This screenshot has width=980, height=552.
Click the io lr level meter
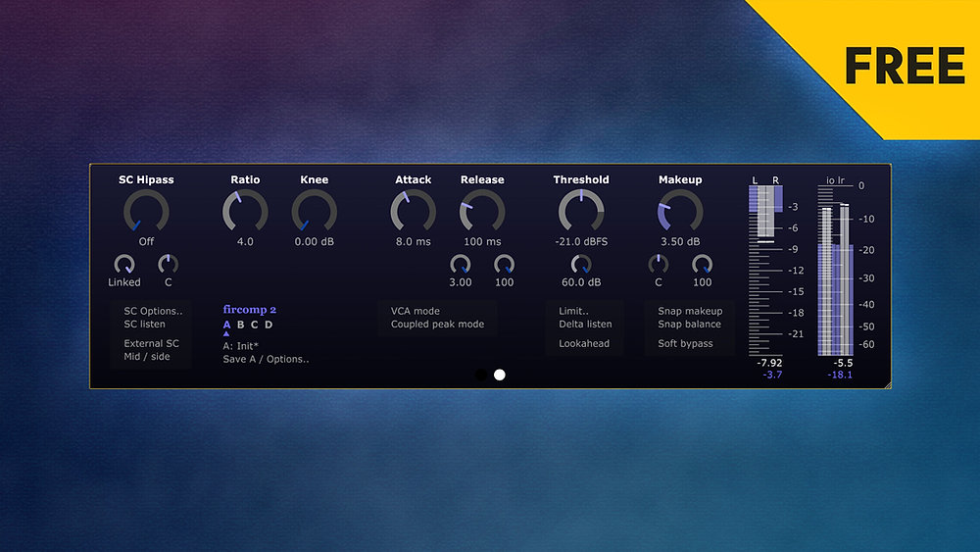[836, 270]
